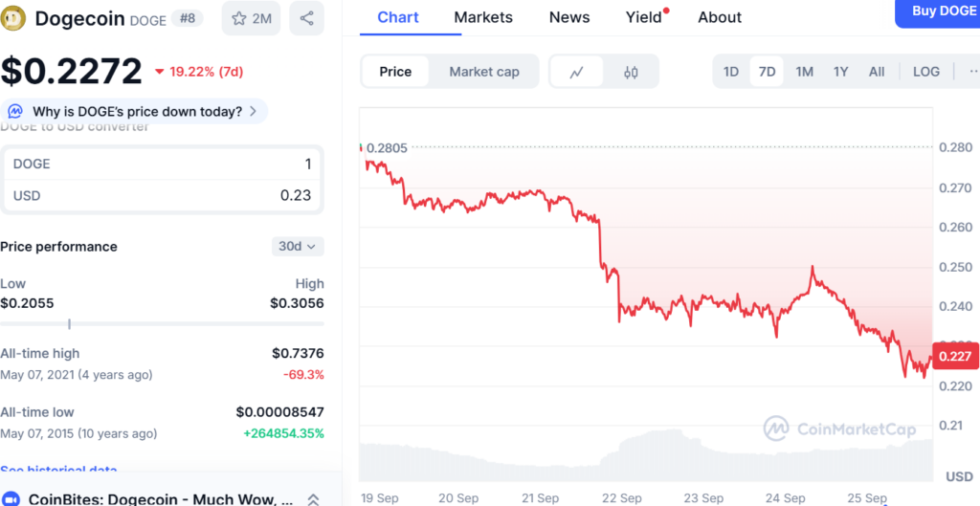980x506 pixels.
Task: Click the AI icon beside price question
Action: [x=16, y=112]
